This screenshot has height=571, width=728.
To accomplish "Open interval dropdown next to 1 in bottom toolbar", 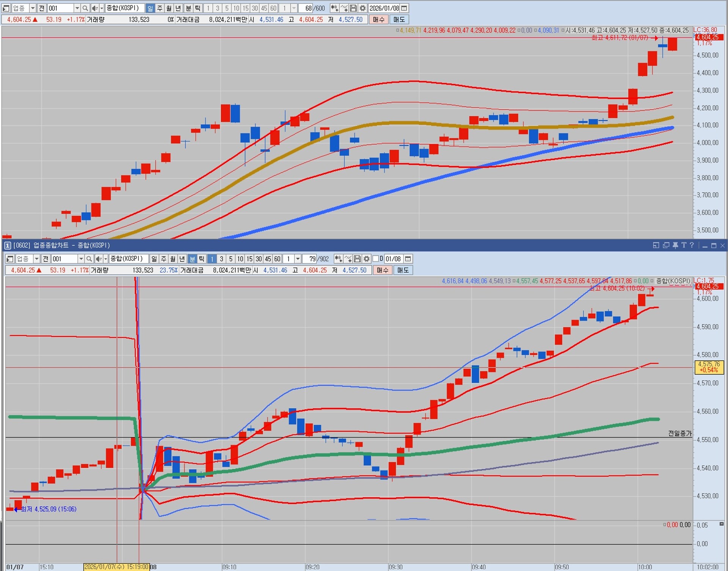I will pos(298,259).
